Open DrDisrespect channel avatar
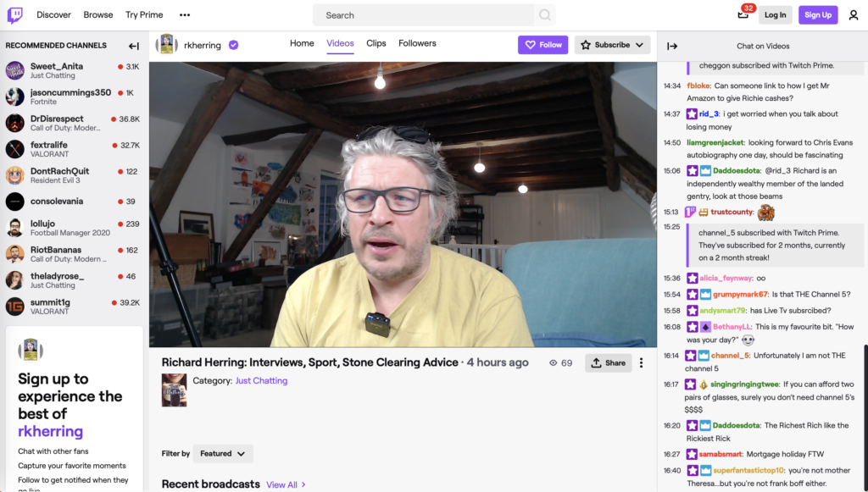 click(x=15, y=123)
